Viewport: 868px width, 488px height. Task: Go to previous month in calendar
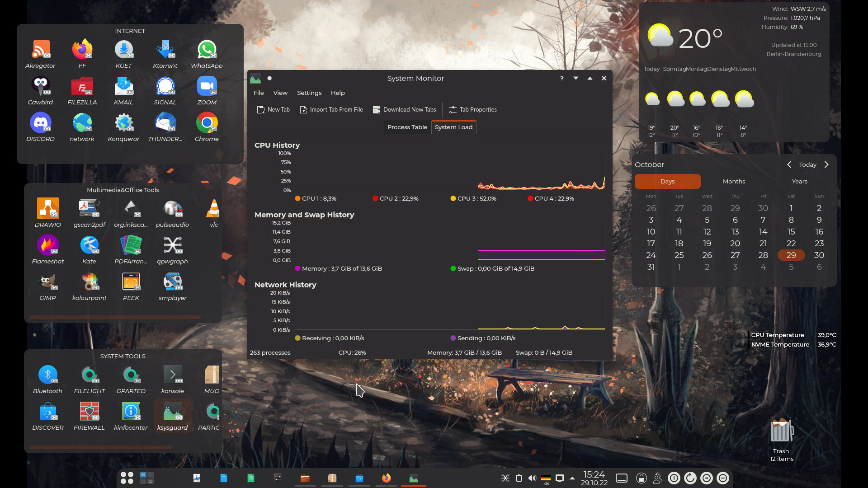pos(789,165)
